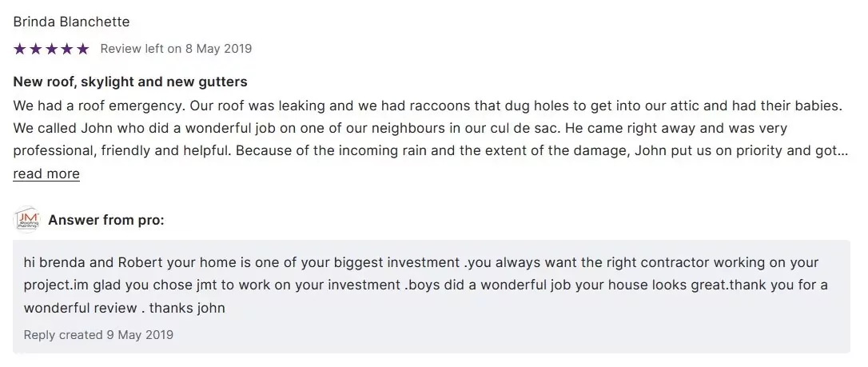Click the third purple rating star

(x=51, y=49)
